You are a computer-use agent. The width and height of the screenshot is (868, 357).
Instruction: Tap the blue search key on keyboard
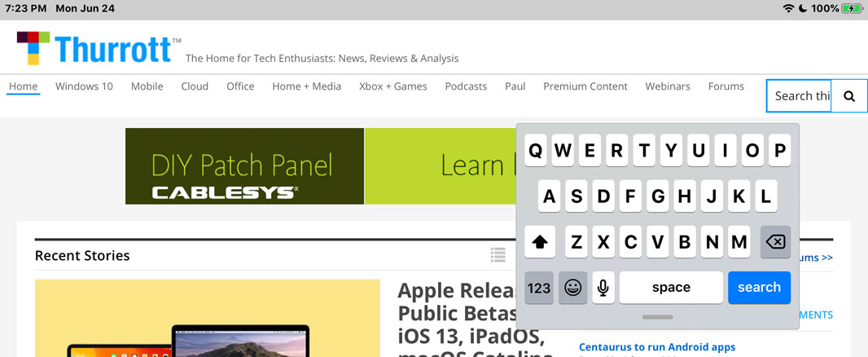(x=759, y=287)
